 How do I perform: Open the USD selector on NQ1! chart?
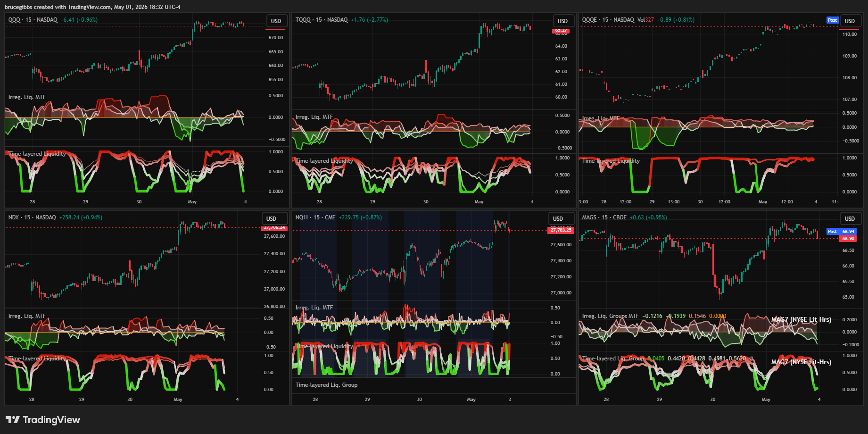coord(558,219)
